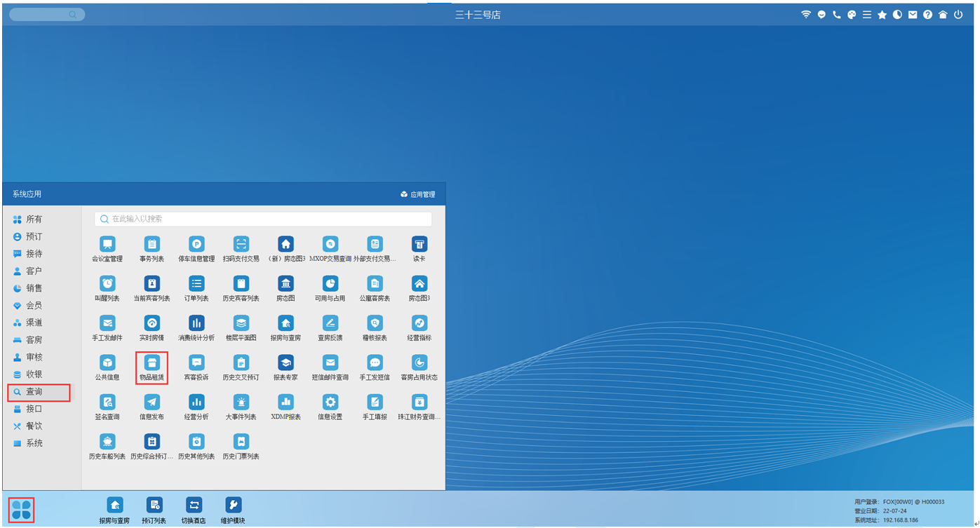Viewport: 980px width, 528px height.
Task: Open the help question mark icon
Action: [x=927, y=14]
